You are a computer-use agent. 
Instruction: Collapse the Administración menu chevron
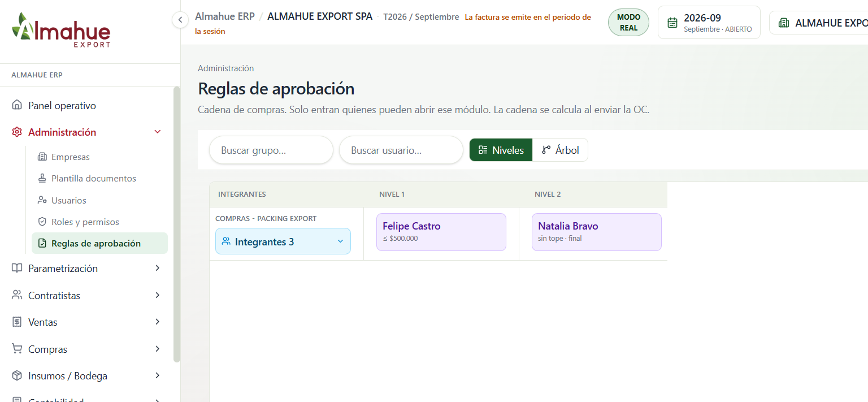158,132
